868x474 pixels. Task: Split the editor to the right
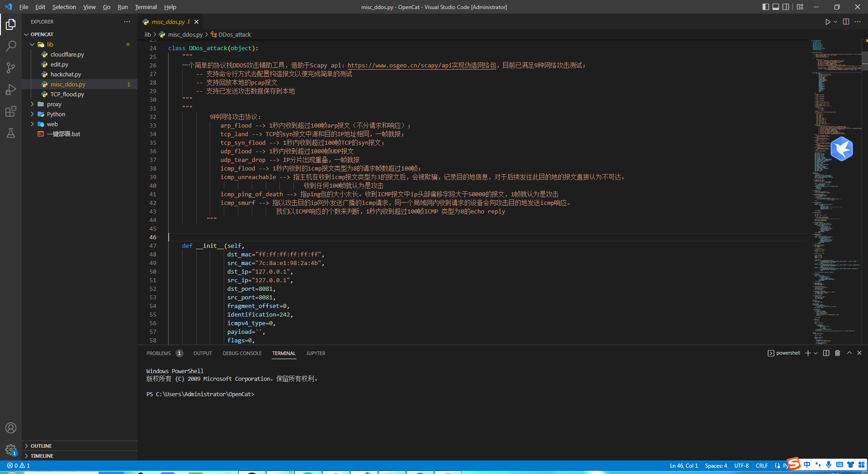pyautogui.click(x=846, y=22)
